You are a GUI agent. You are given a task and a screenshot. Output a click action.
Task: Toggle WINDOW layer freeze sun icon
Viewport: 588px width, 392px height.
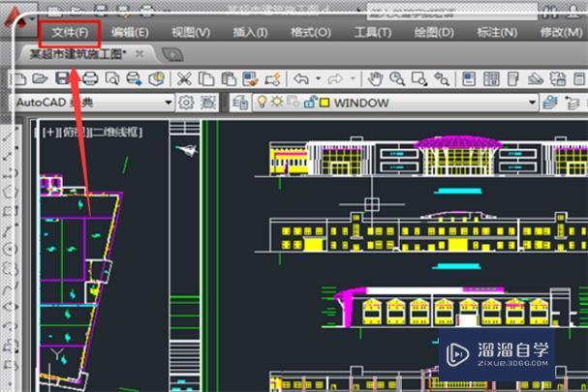click(277, 102)
